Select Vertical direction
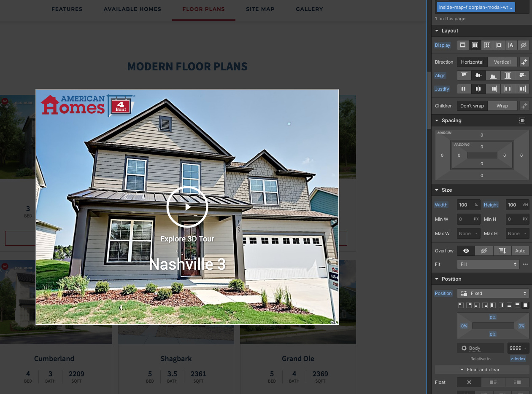The height and width of the screenshot is (394, 532). [502, 62]
